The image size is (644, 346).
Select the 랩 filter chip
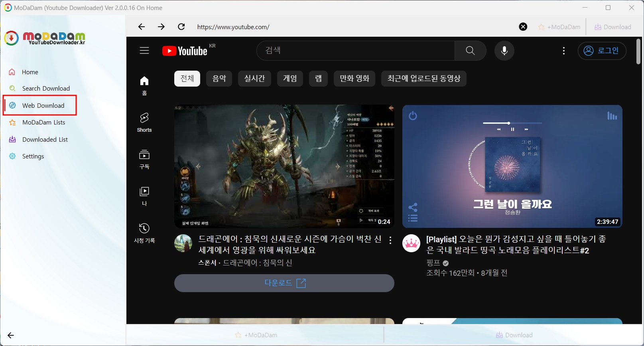tap(318, 79)
